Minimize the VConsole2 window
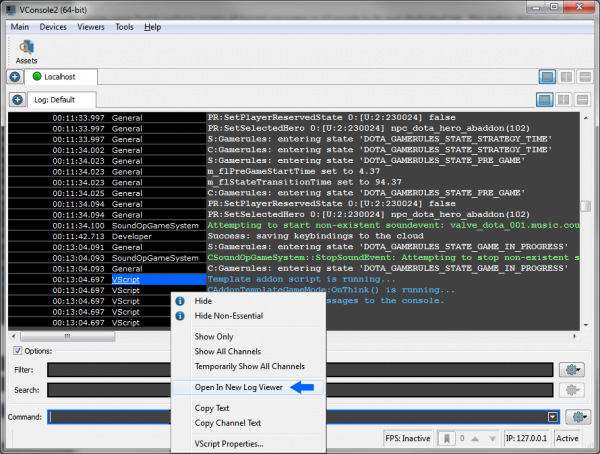This screenshot has width=600, height=454. [536, 7]
